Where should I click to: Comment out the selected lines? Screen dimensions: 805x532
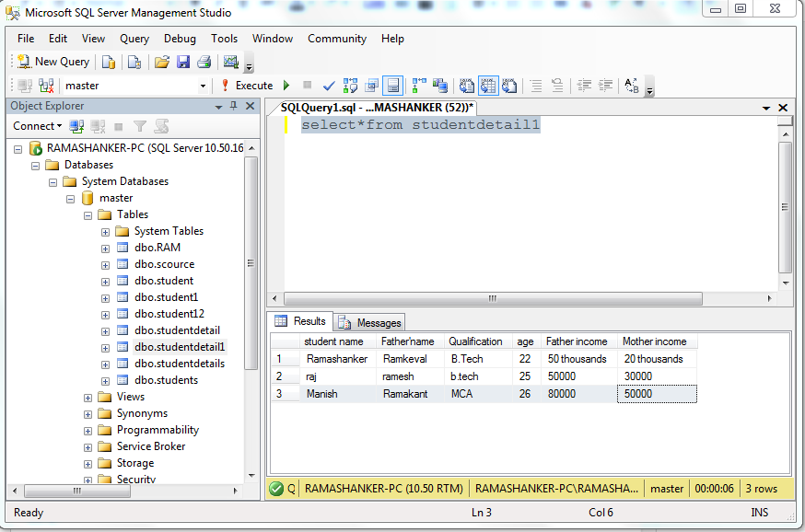(536, 86)
